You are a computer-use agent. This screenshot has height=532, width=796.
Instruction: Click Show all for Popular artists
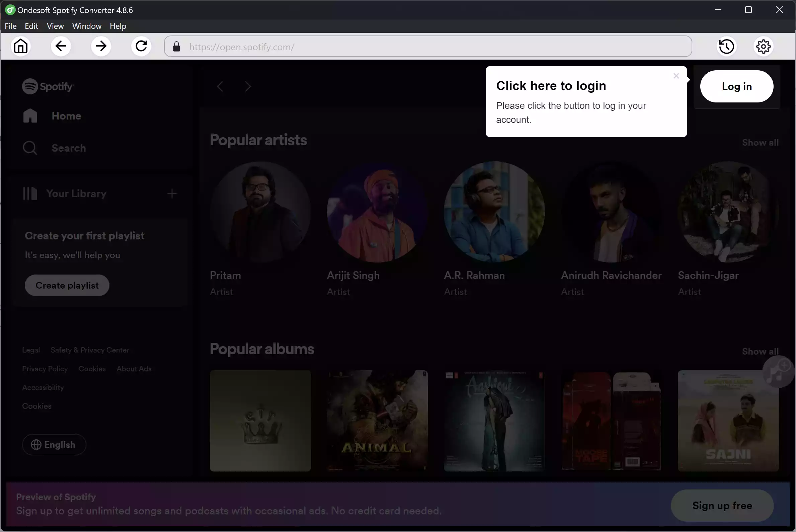tap(760, 143)
